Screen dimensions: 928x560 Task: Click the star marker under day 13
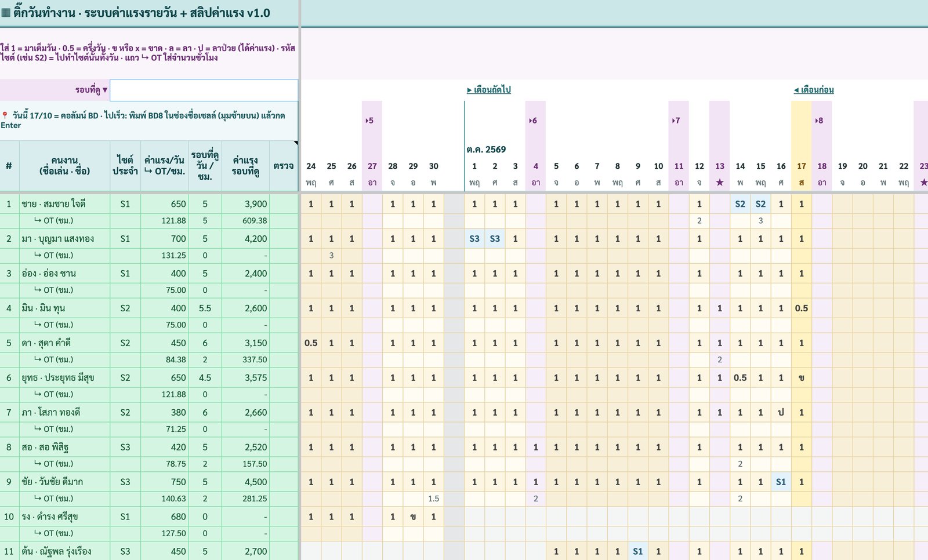pyautogui.click(x=720, y=183)
